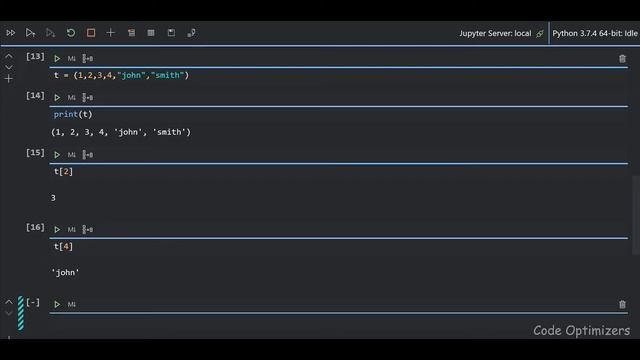Click the export notebook icon in the toolbar

tap(191, 33)
